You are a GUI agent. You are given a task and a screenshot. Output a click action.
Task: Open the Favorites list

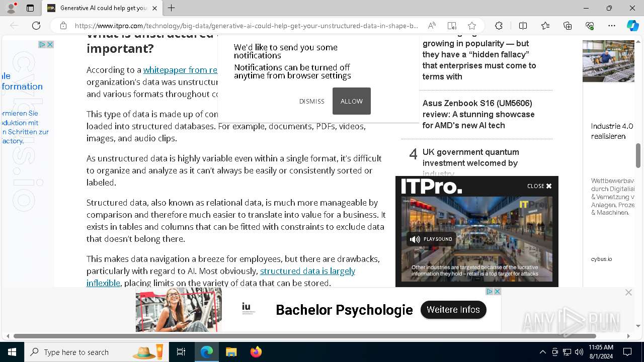545,26
